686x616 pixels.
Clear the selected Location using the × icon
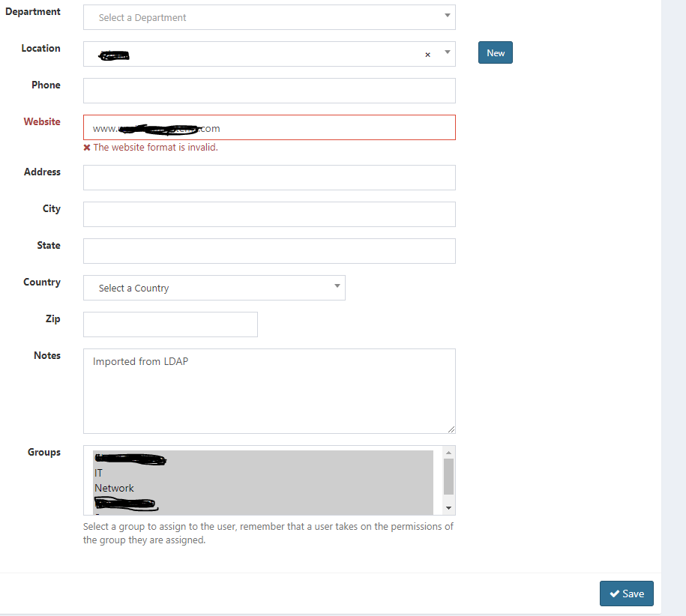(427, 54)
